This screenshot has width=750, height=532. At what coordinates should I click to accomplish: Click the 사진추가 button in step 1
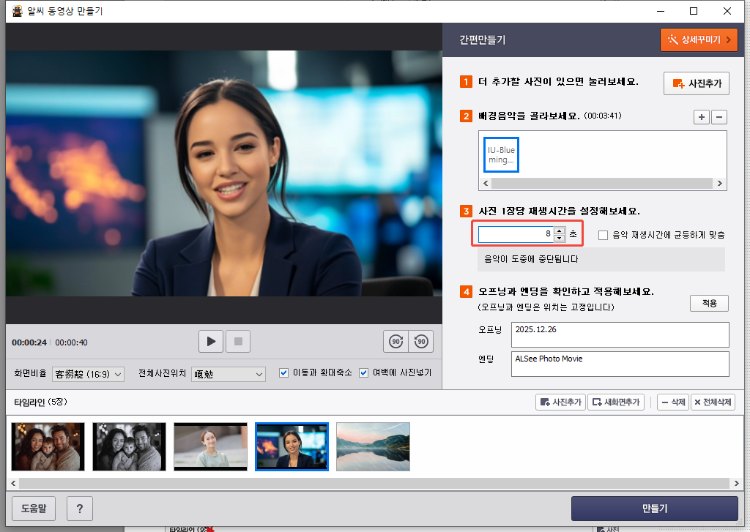click(696, 84)
